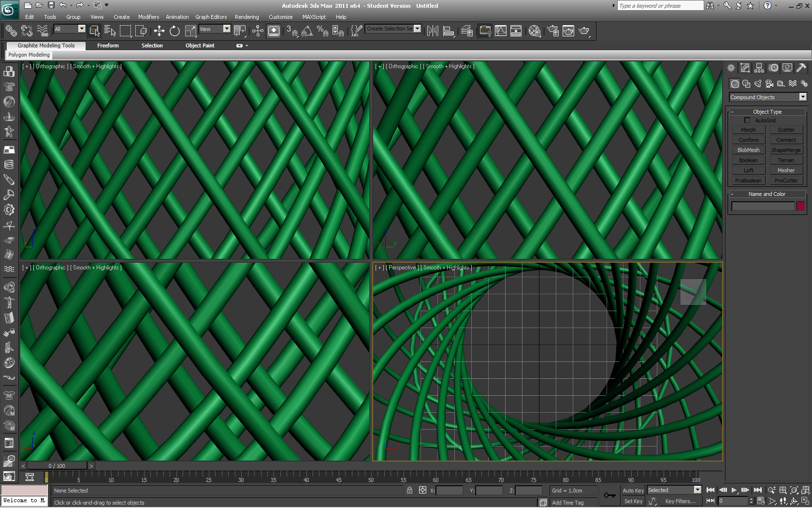Select the Shapes category in the Create panel

pyautogui.click(x=746, y=84)
